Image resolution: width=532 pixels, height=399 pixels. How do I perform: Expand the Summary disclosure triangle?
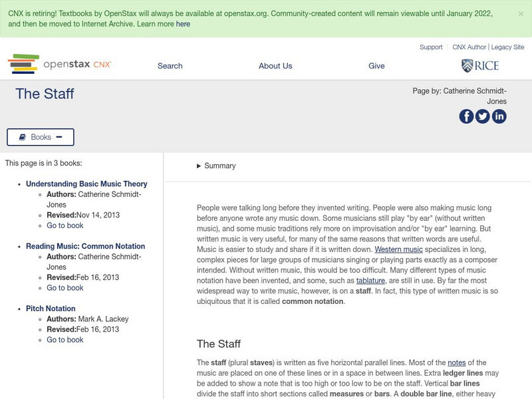(199, 166)
